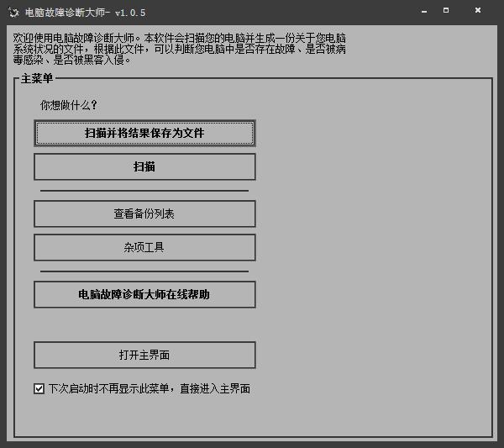
Task: Click the title text 电脑故障诊断大师- v1.0.5
Action: [85, 13]
